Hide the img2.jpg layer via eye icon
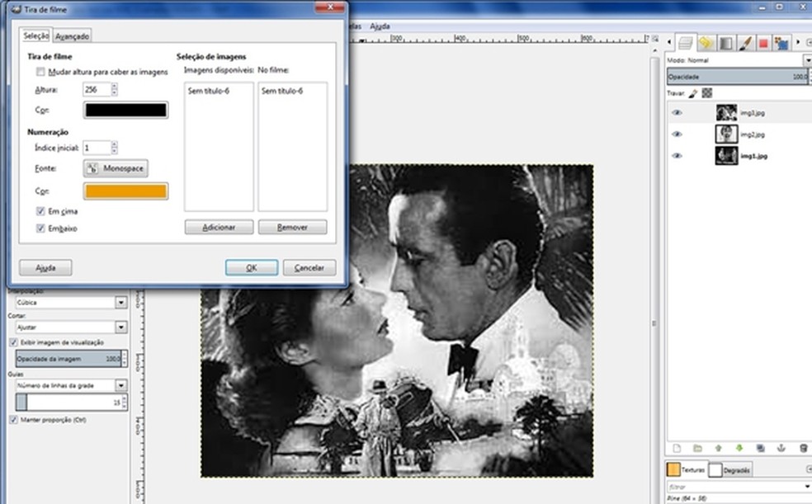Viewport: 812px width, 504px height. 677,134
